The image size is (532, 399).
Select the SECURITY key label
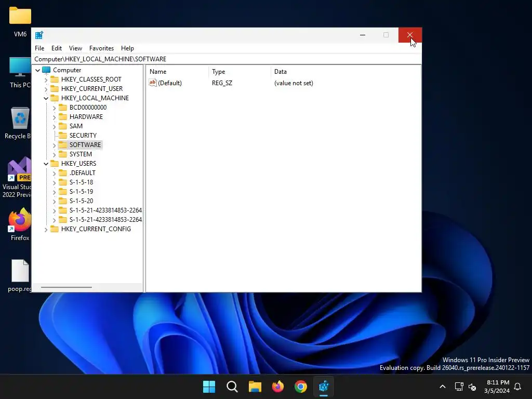(83, 136)
